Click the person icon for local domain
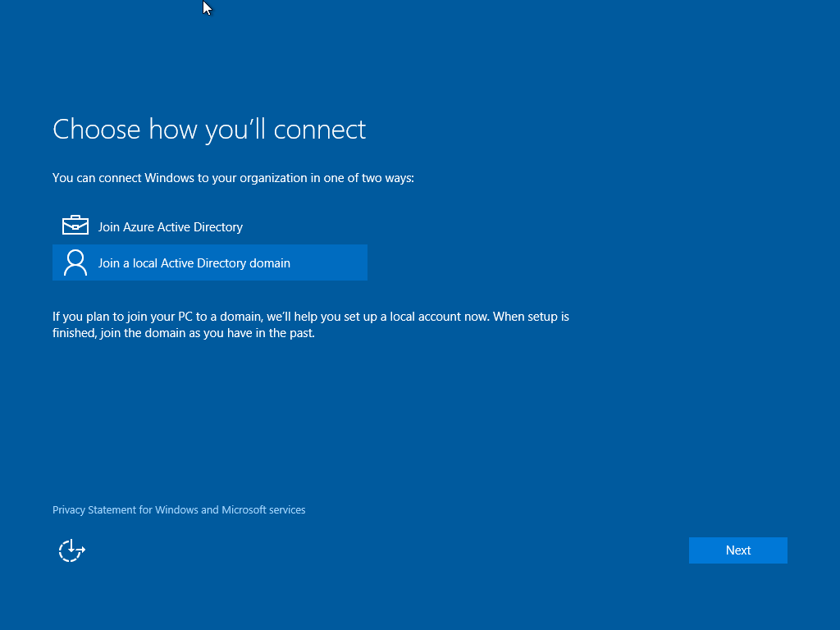This screenshot has height=630, width=840. coord(75,262)
